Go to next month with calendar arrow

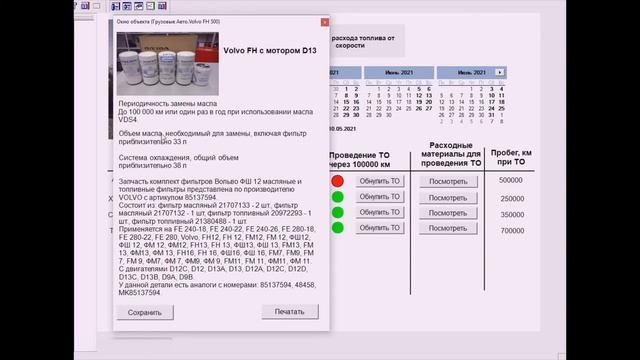click(x=500, y=72)
